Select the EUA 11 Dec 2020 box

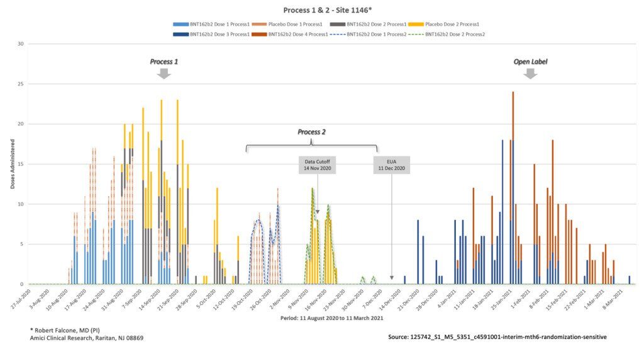[x=391, y=165]
